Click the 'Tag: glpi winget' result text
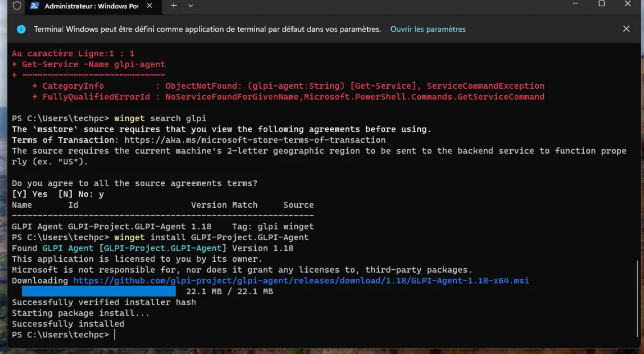644x354 pixels. (273, 227)
